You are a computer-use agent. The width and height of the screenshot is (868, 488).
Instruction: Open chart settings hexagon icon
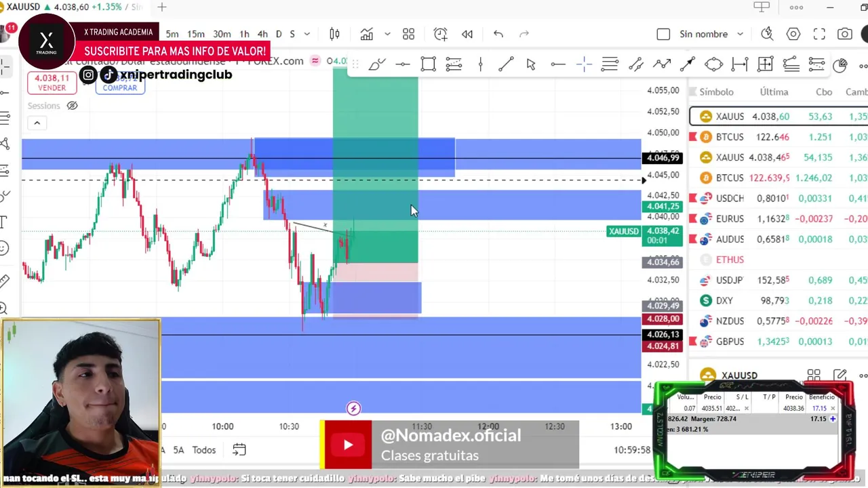793,34
